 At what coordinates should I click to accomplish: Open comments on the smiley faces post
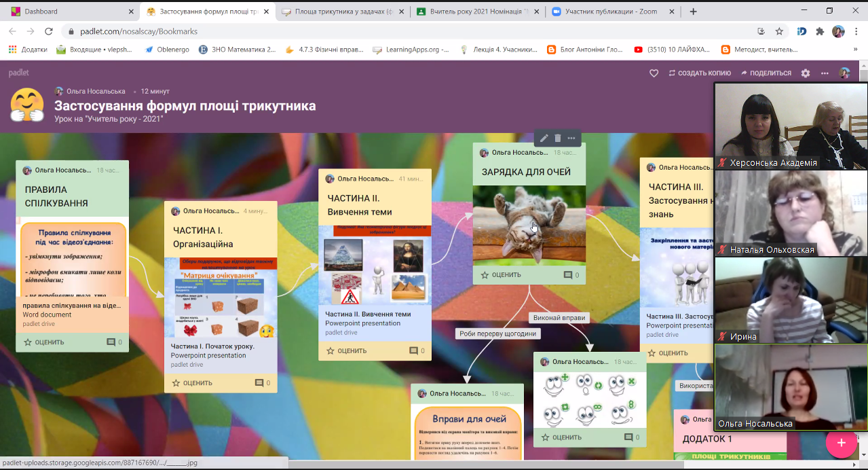click(x=633, y=437)
